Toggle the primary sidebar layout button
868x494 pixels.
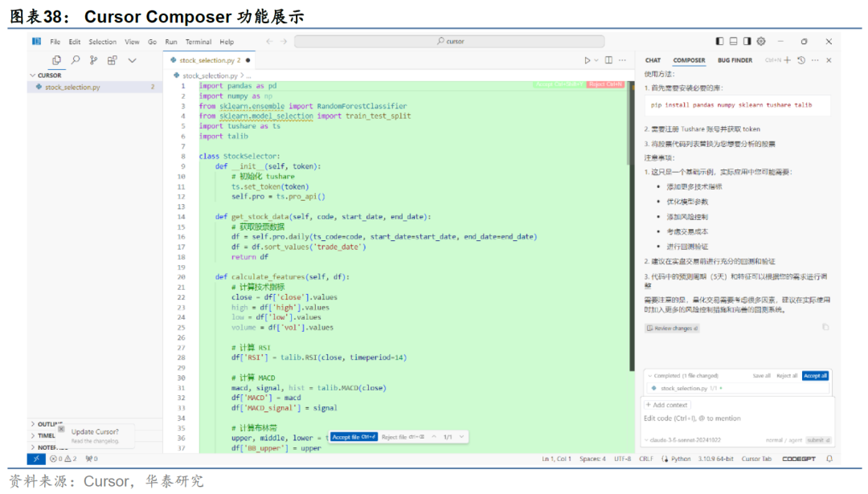[719, 42]
